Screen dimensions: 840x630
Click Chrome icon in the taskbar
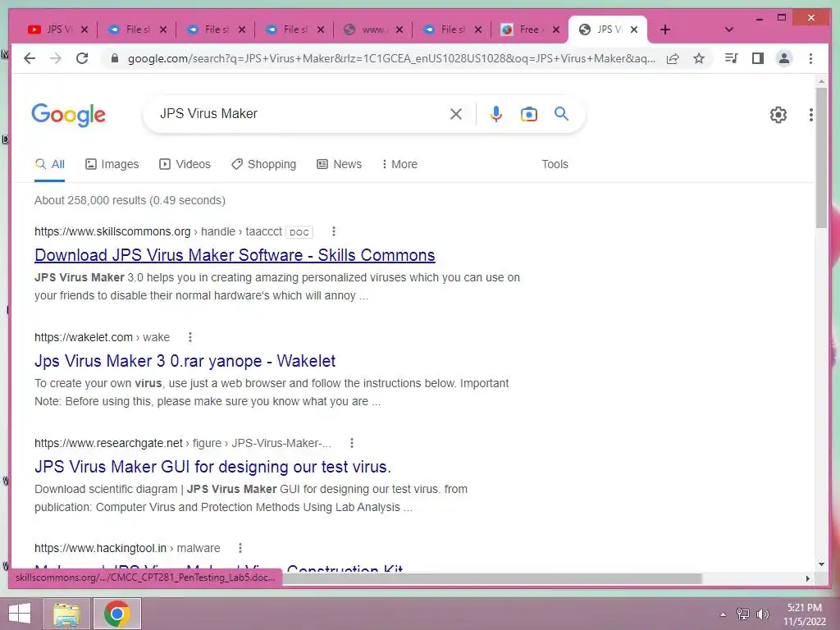[117, 614]
